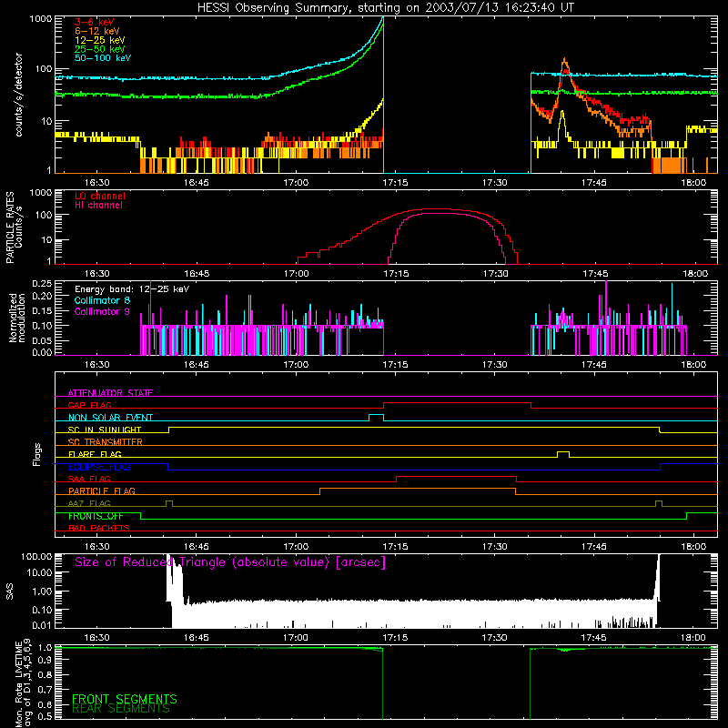Click the NON SOLAR EVENT flag label

[110, 418]
